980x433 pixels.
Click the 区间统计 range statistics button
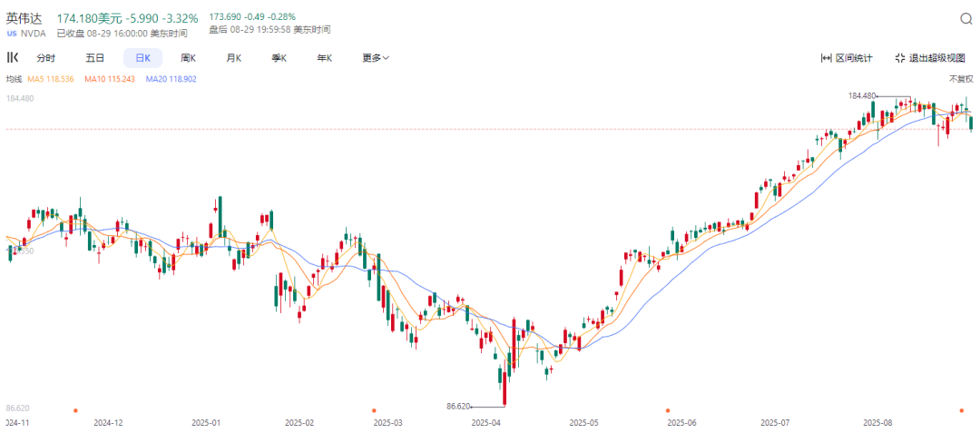click(x=847, y=58)
